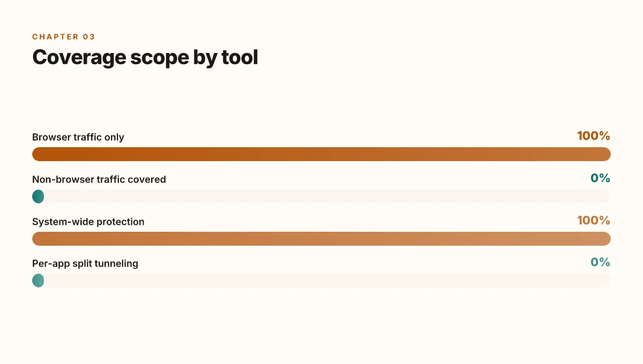Click the 'Per-app split tunneling' progress track
This screenshot has width=643, height=364.
322,280
